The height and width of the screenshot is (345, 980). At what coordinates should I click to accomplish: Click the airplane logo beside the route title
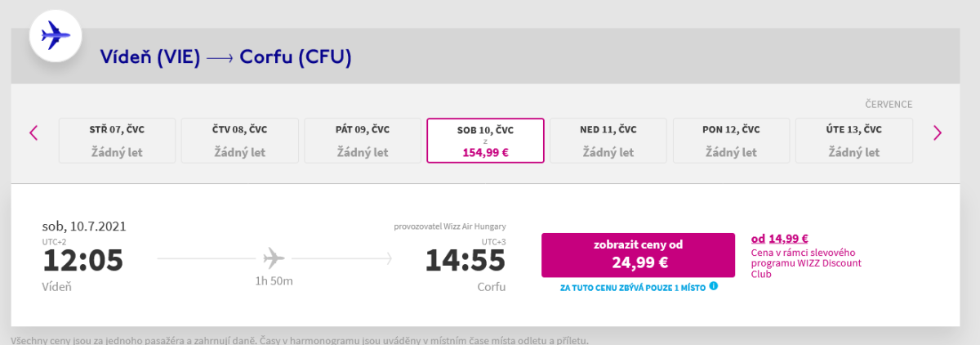tap(56, 35)
